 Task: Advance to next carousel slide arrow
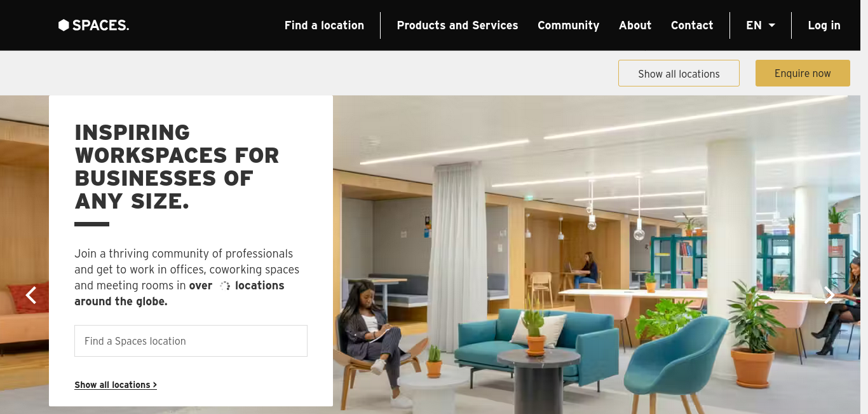(829, 294)
